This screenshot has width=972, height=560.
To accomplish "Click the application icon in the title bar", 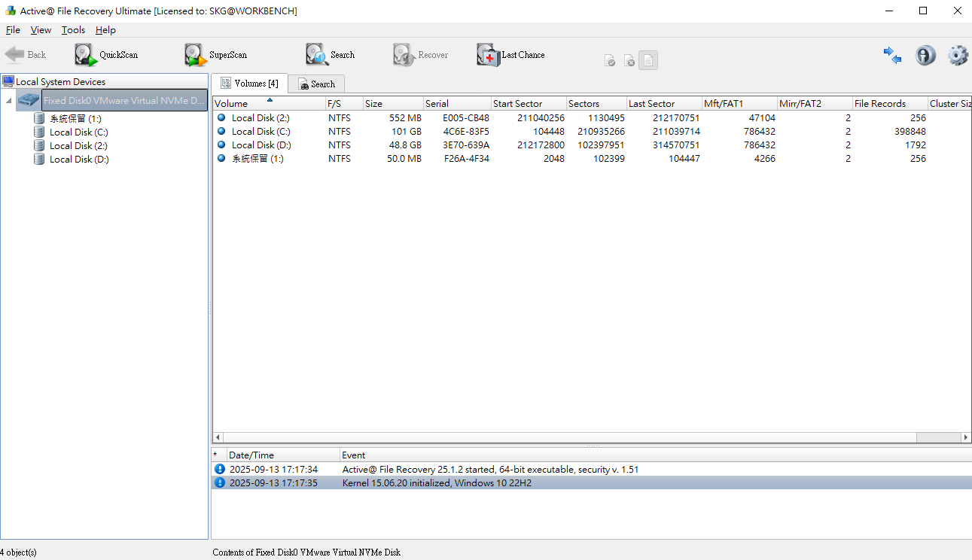I will pos(11,11).
